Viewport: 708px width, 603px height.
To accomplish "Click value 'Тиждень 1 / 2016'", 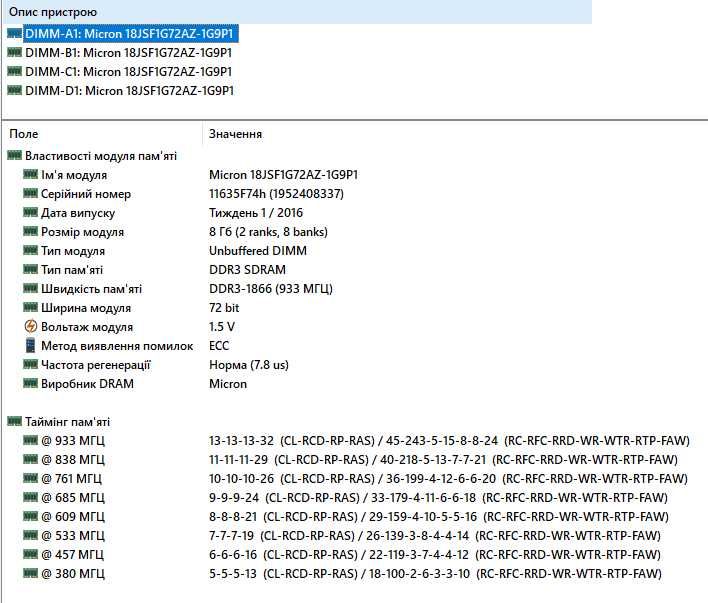I will pos(256,213).
